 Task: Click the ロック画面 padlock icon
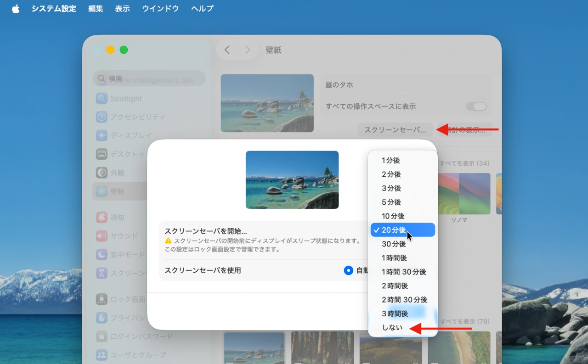[x=102, y=299]
